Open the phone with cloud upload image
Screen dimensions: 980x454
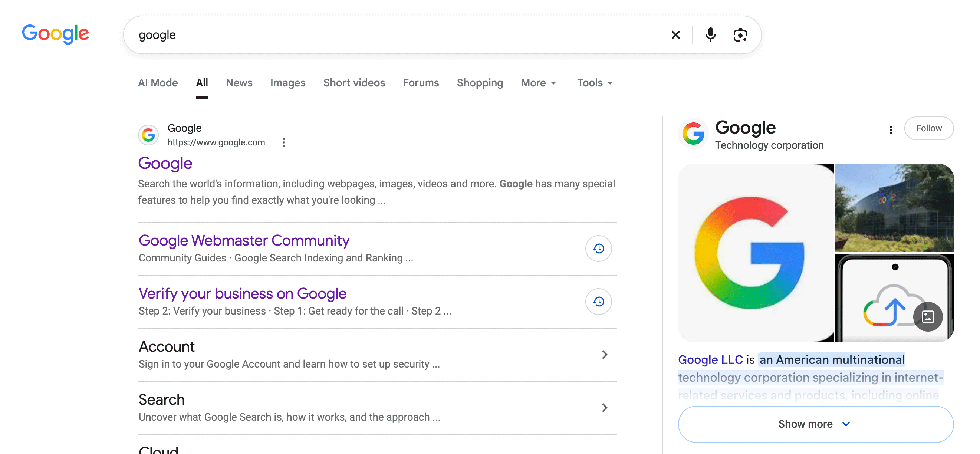894,297
